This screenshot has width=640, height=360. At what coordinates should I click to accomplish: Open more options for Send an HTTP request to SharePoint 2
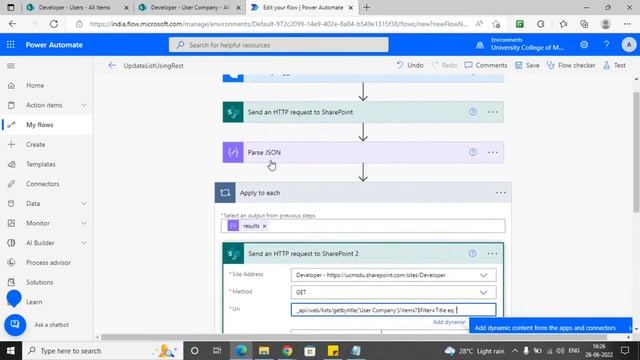492,253
